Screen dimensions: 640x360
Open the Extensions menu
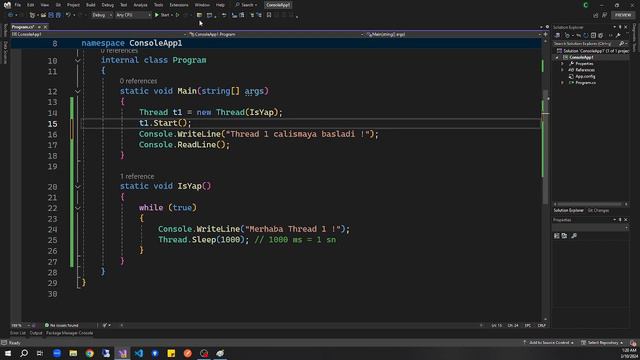click(x=179, y=5)
